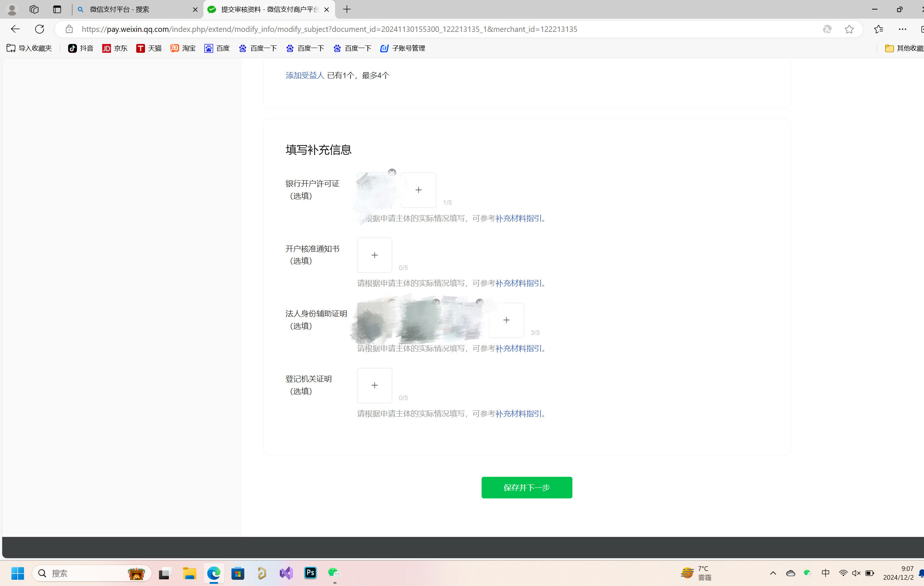The width and height of the screenshot is (924, 586).
Task: Add this page to favorites star
Action: click(849, 29)
